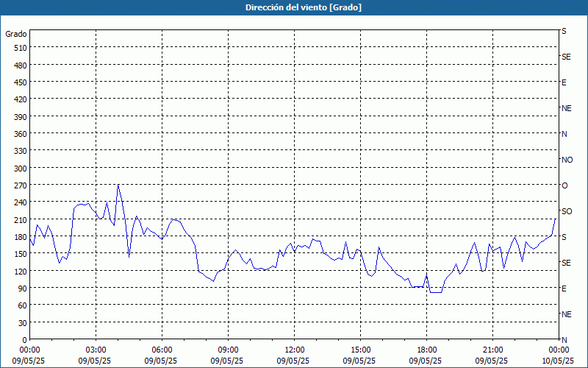
Task: Click the 0 y-axis tick label
Action: 24,340
